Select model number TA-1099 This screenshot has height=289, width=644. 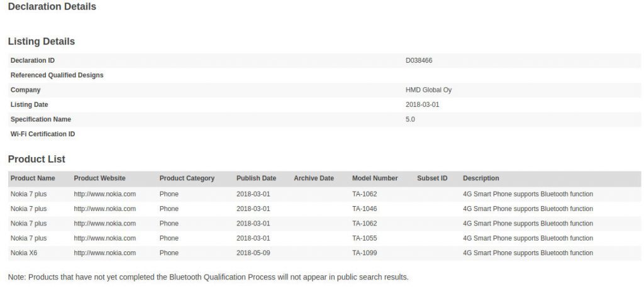(364, 253)
